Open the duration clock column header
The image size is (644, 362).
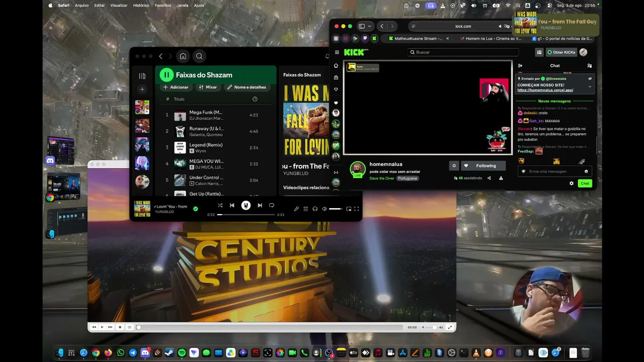pyautogui.click(x=255, y=99)
